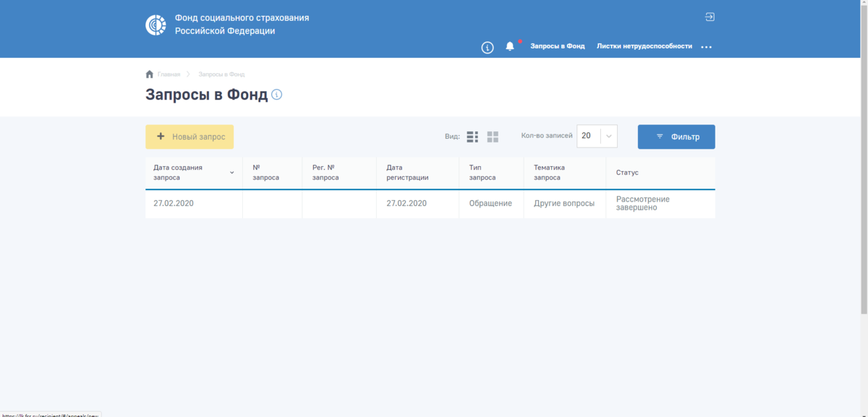Create a new request with Новый запрос
The height and width of the screenshot is (417, 868).
point(190,137)
